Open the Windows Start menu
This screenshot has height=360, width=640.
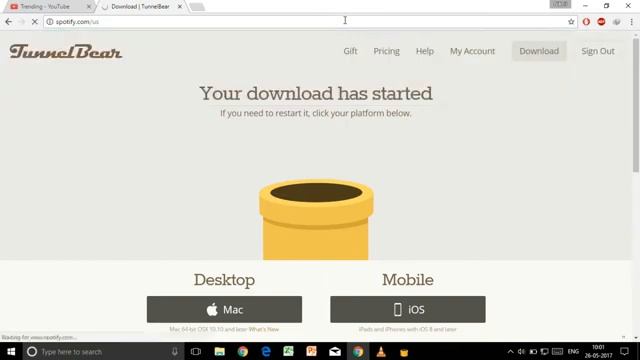tap(11, 351)
